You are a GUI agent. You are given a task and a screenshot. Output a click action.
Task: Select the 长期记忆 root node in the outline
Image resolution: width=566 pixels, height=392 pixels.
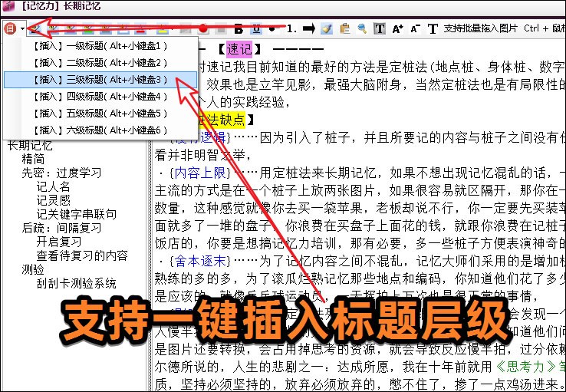coord(30,146)
